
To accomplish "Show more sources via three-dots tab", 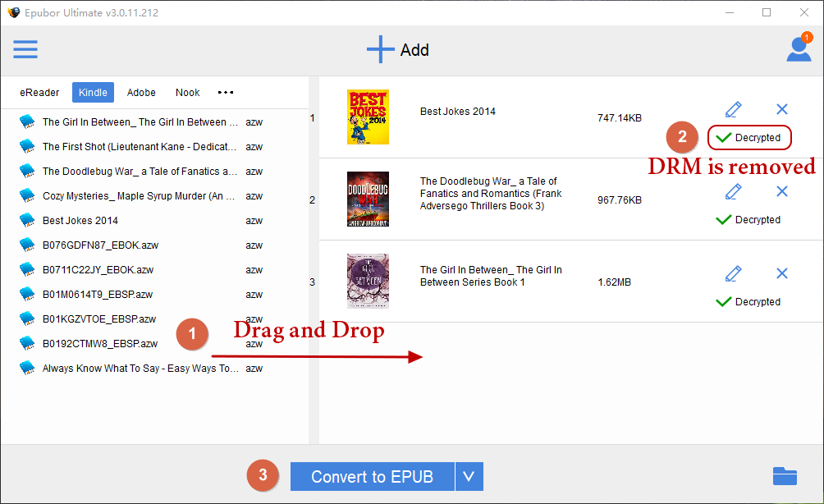I will (226, 93).
